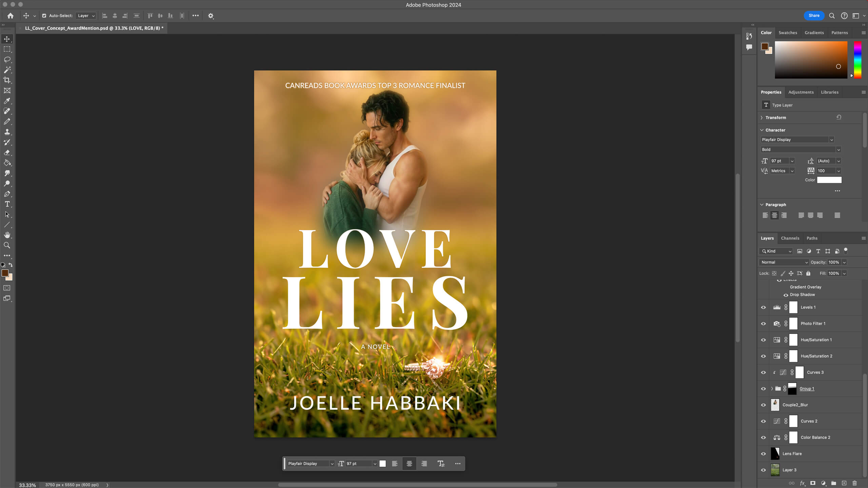Select the Horizontal Type tool
The image size is (868, 488).
pyautogui.click(x=7, y=204)
